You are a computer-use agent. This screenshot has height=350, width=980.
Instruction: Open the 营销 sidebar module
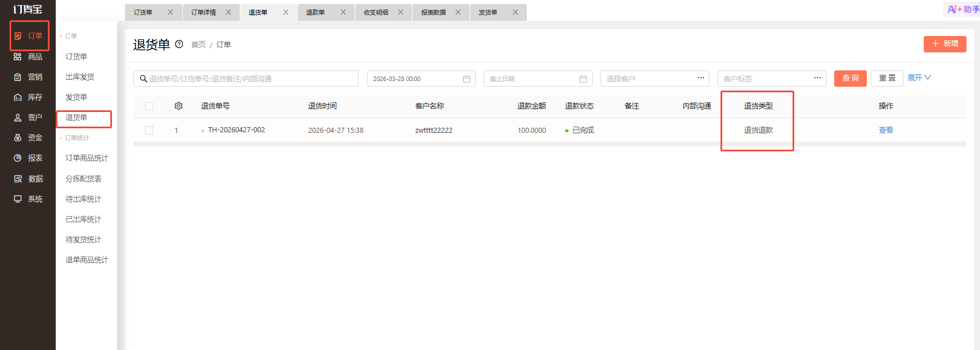[x=28, y=77]
